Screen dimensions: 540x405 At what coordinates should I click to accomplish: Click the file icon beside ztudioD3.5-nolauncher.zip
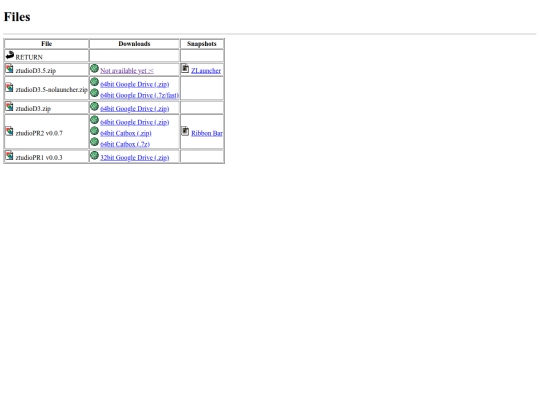pyautogui.click(x=10, y=87)
